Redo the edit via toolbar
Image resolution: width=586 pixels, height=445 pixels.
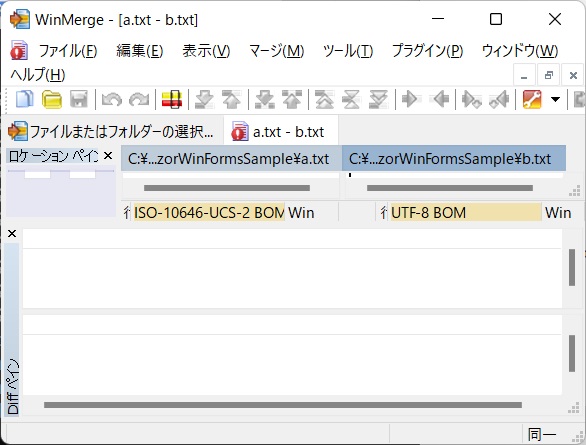pos(139,100)
